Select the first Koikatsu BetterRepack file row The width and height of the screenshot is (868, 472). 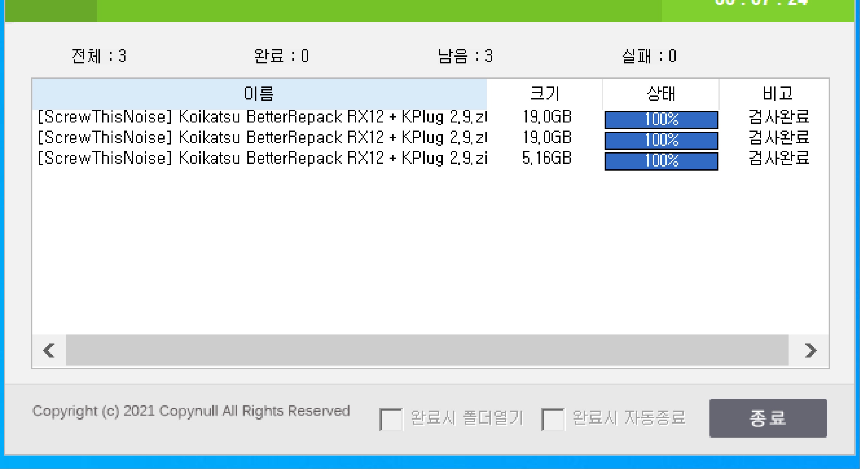click(x=261, y=117)
